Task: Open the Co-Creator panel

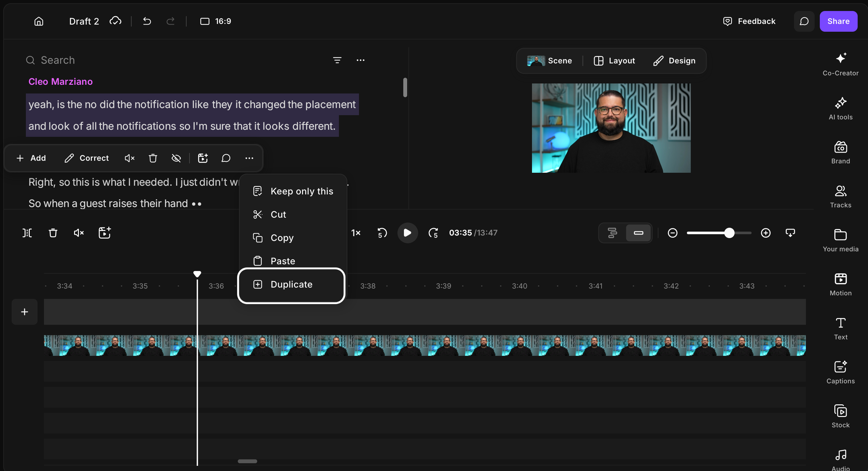Action: coord(841,64)
